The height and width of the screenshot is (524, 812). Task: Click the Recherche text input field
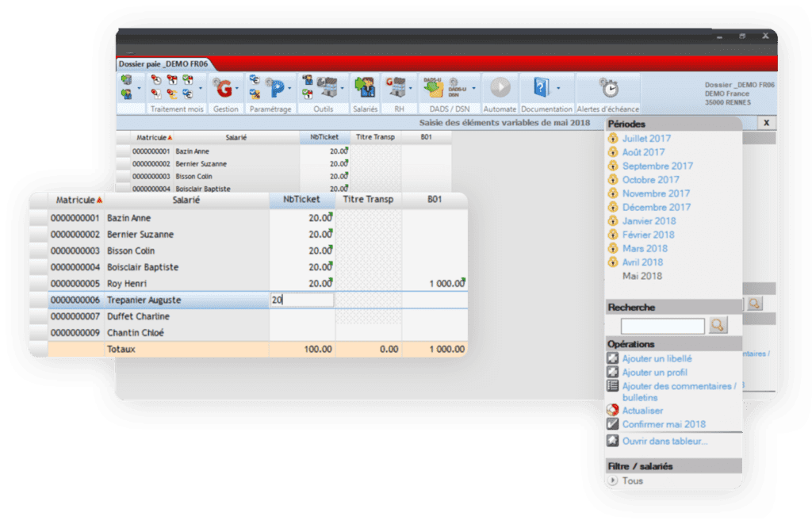pos(662,326)
